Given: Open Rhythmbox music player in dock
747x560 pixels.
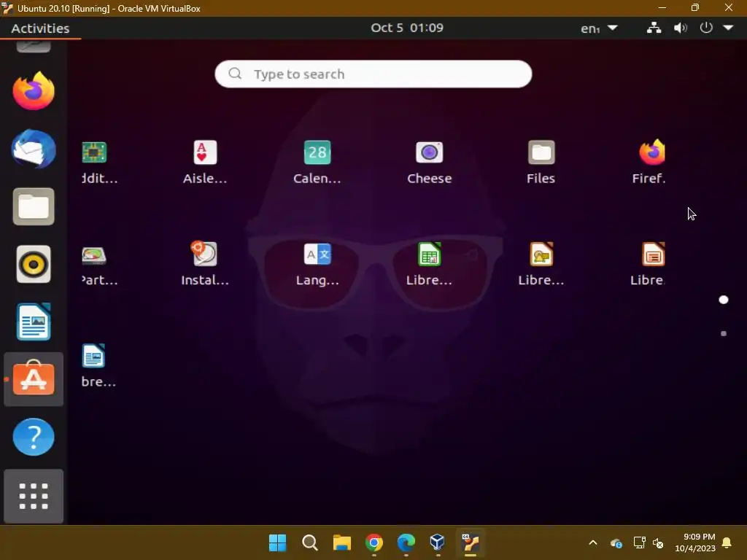Looking at the screenshot, I should tap(34, 264).
